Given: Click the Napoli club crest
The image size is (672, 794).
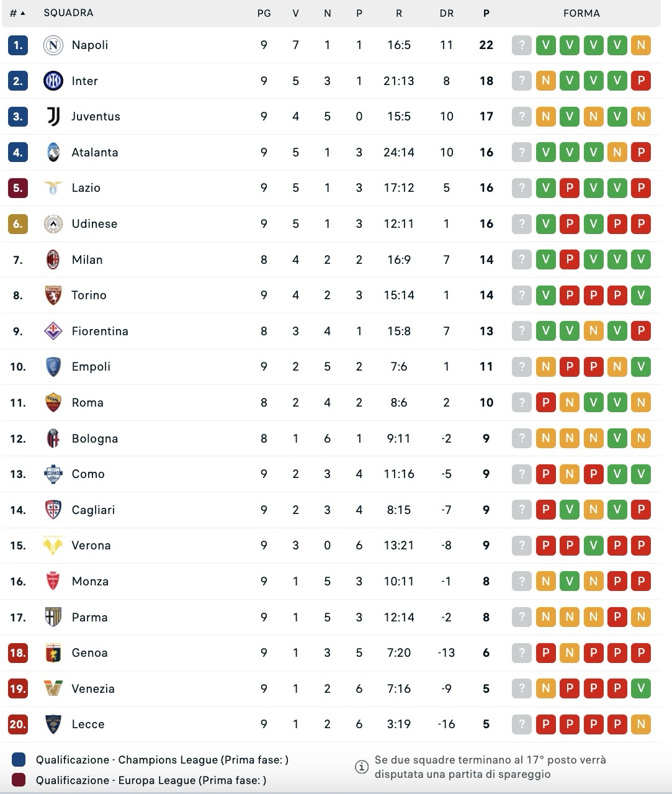Looking at the screenshot, I should click(53, 45).
